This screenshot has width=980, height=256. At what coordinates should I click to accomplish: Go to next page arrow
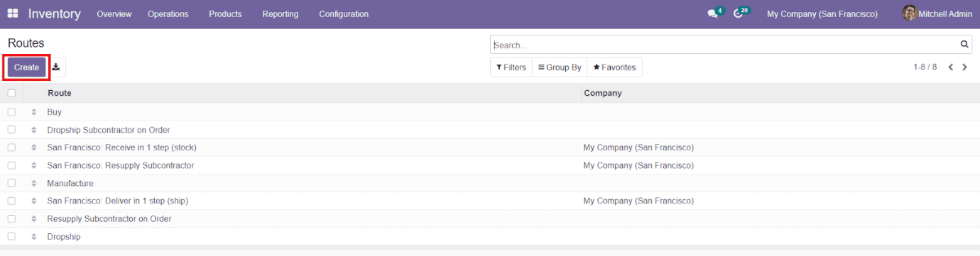(964, 67)
